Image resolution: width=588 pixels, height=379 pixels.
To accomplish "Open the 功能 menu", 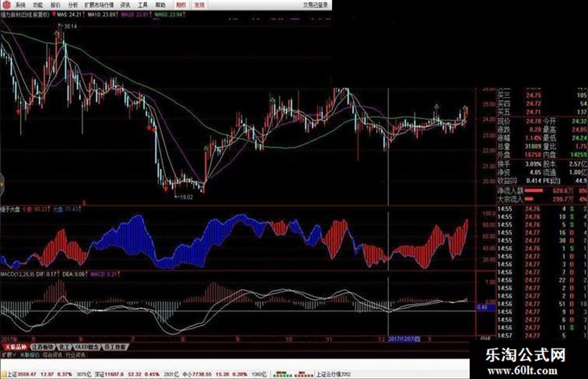I will (x=37, y=5).
